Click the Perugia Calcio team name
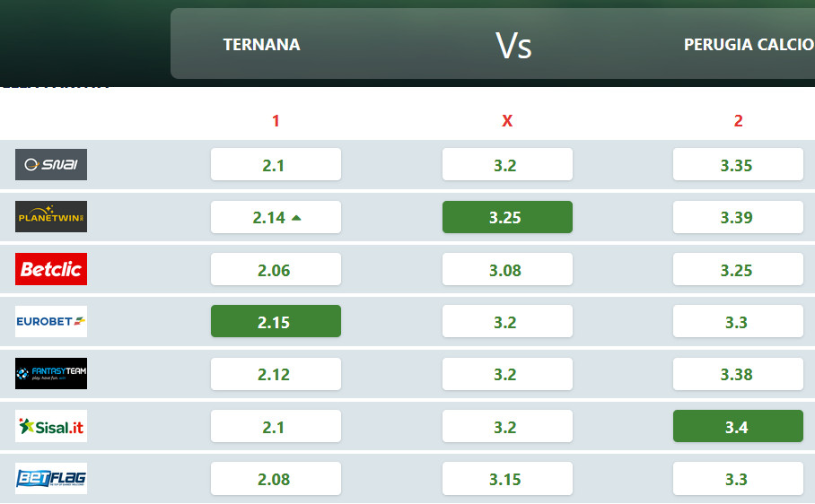The width and height of the screenshot is (815, 504). 749,45
